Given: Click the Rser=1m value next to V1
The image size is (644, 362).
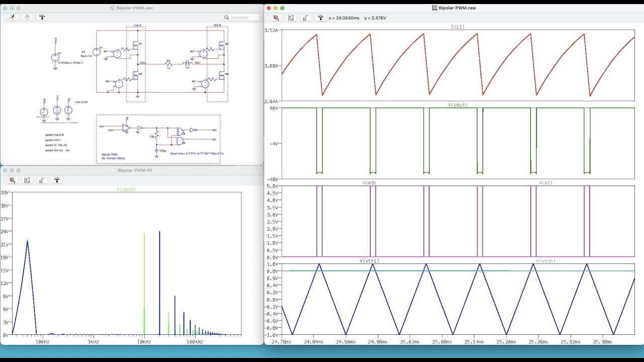Looking at the screenshot, I should pos(87,56).
